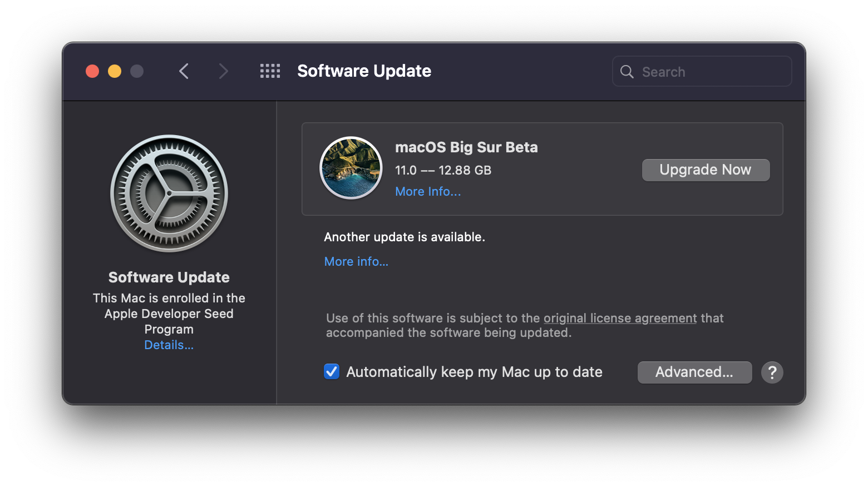Close the Software Update window
868x487 pixels.
pos(92,71)
